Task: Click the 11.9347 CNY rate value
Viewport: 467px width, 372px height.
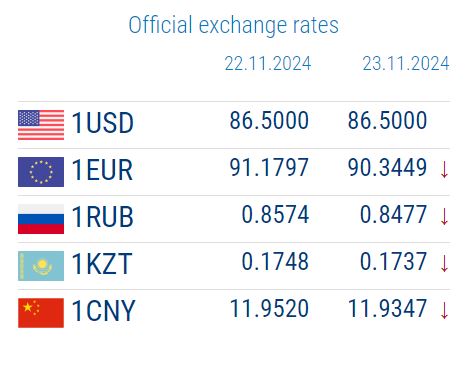Action: pyautogui.click(x=388, y=309)
